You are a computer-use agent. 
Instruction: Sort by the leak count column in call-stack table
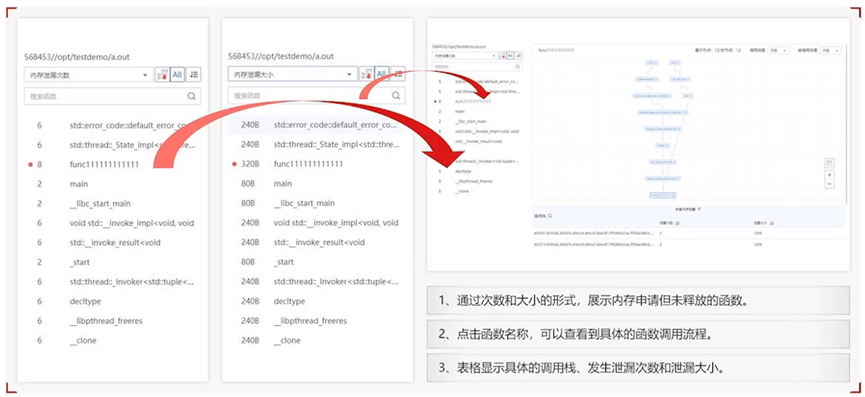click(x=677, y=223)
